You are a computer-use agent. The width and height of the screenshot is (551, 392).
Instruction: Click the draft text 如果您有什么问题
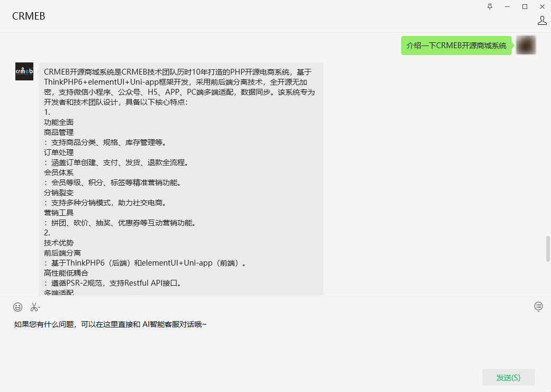(43, 324)
